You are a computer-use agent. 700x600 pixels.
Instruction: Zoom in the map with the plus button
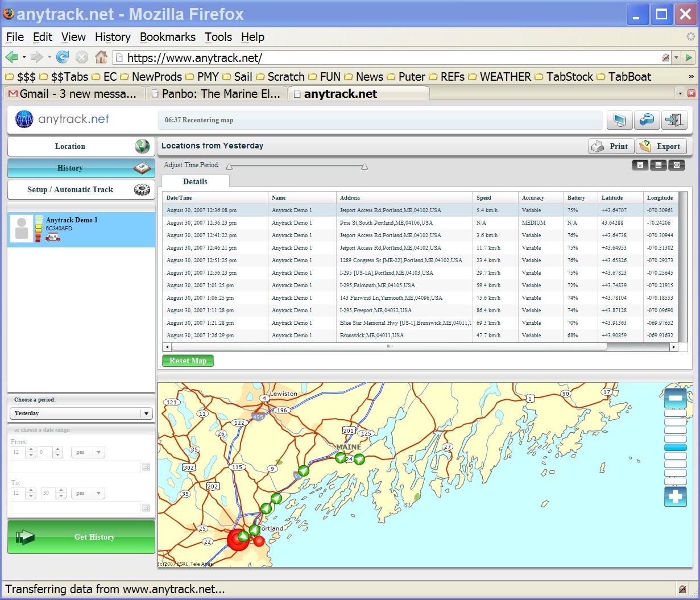coord(676,496)
